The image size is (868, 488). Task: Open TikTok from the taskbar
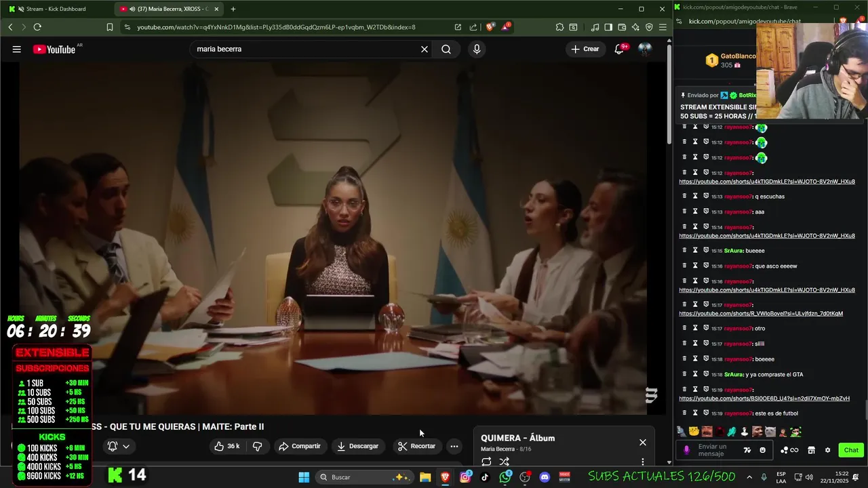click(485, 477)
